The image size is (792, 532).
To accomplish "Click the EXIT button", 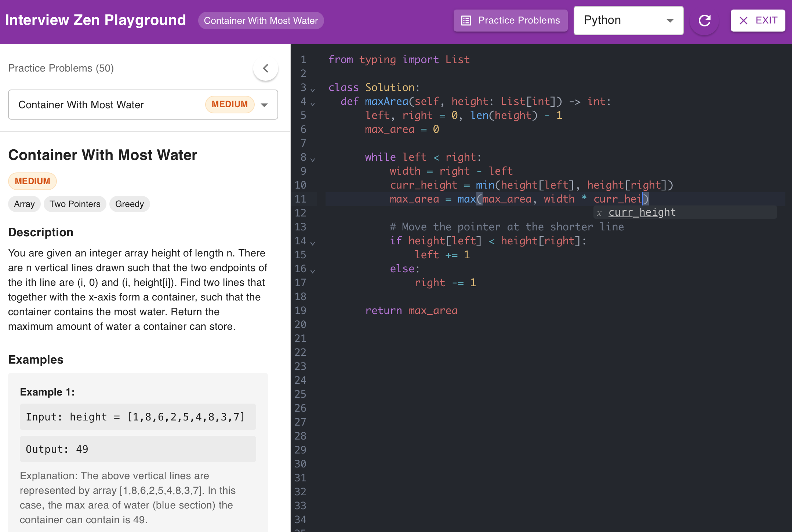I will click(x=758, y=21).
